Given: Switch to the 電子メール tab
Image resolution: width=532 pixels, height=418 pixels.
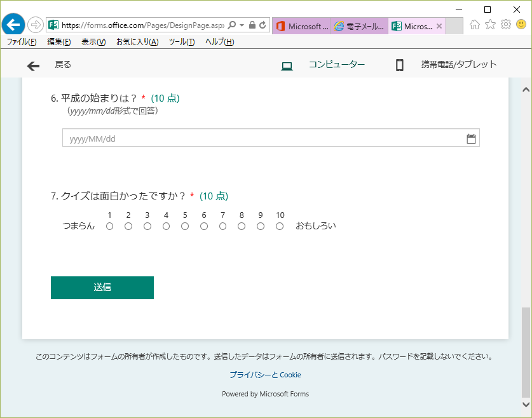Looking at the screenshot, I should pos(359,26).
